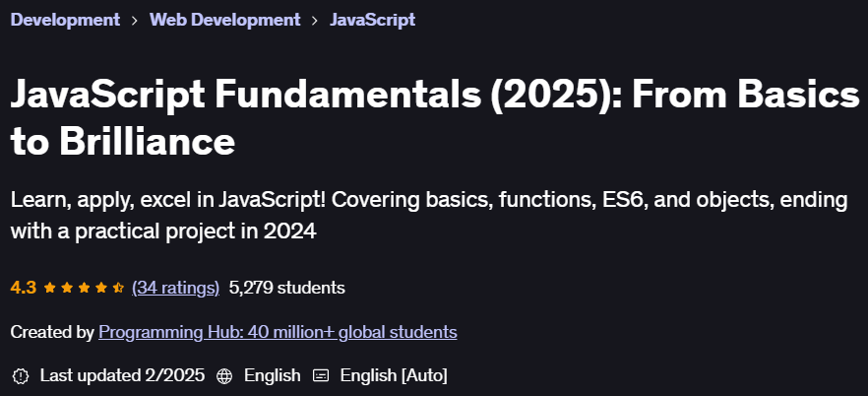Open Programming Hub instructor profile link
This screenshot has width=868, height=396.
point(278,332)
